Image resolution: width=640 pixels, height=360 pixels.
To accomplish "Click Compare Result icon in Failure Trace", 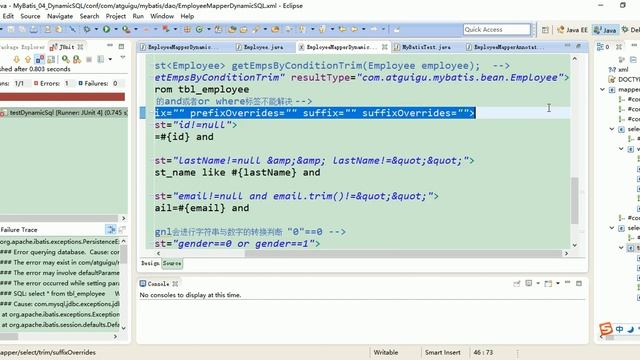I will tap(122, 229).
